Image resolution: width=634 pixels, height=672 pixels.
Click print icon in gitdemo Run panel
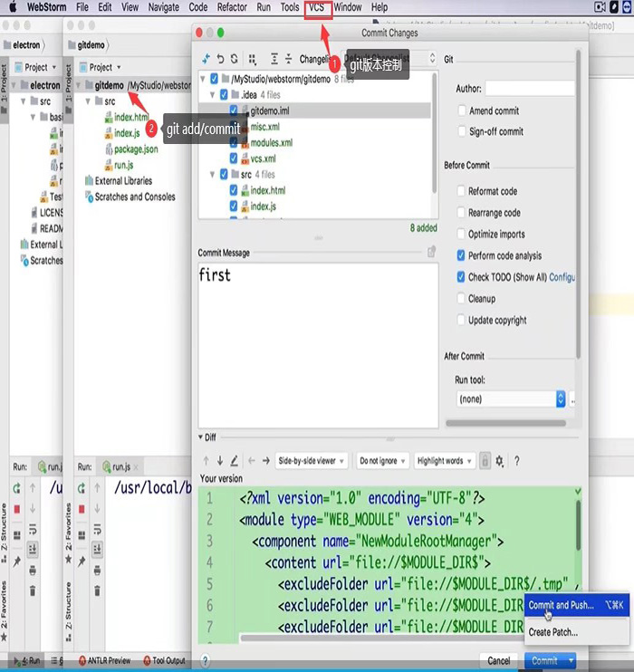tap(97, 570)
